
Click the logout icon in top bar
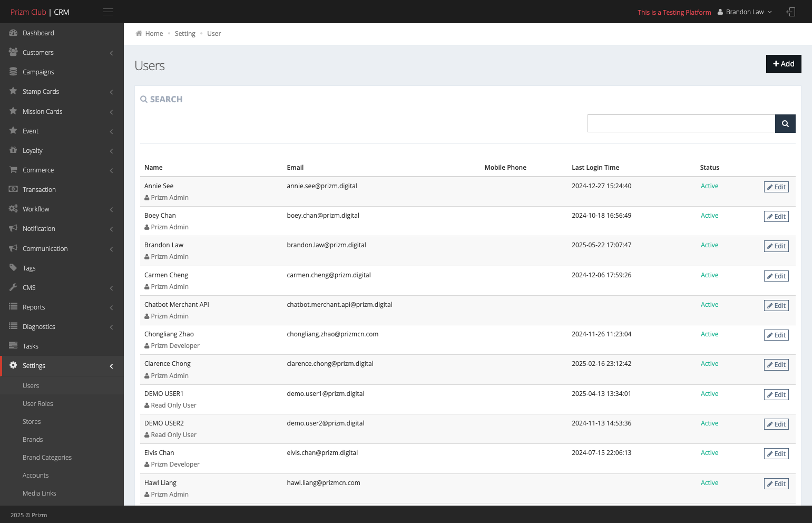790,12
